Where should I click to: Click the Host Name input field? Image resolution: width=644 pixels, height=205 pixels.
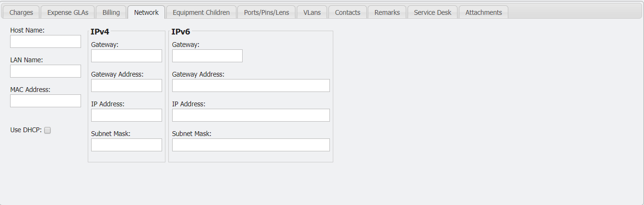pos(46,42)
